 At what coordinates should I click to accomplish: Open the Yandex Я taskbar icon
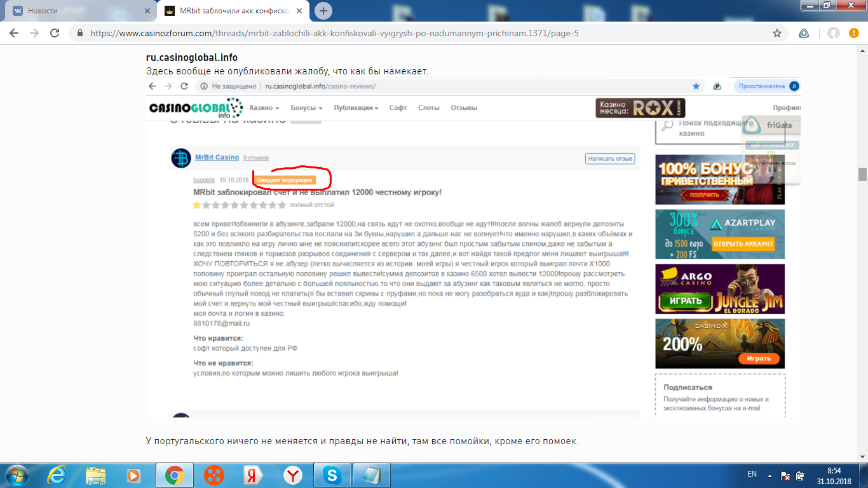pyautogui.click(x=254, y=475)
